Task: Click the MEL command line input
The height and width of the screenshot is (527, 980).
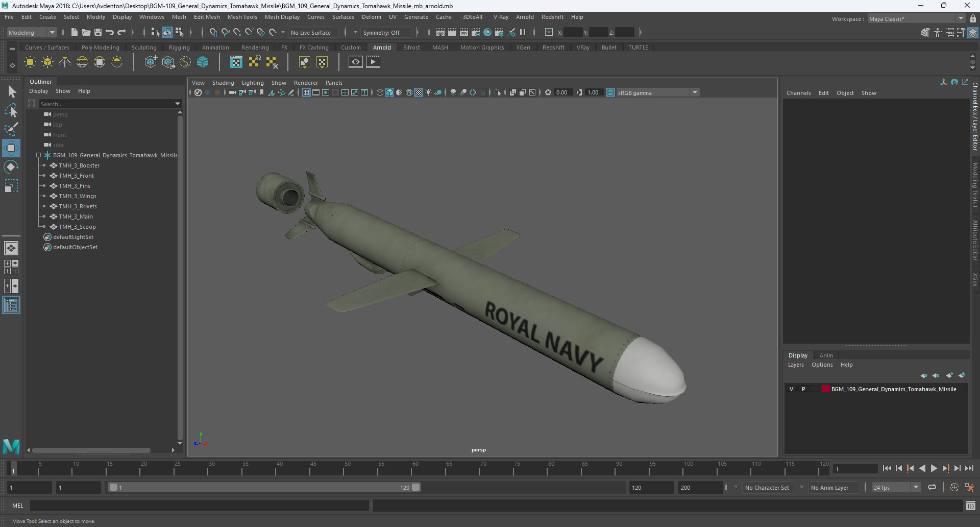Action: [x=199, y=506]
